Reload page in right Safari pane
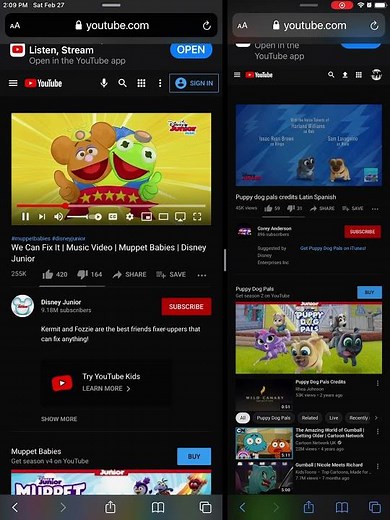 point(374,26)
